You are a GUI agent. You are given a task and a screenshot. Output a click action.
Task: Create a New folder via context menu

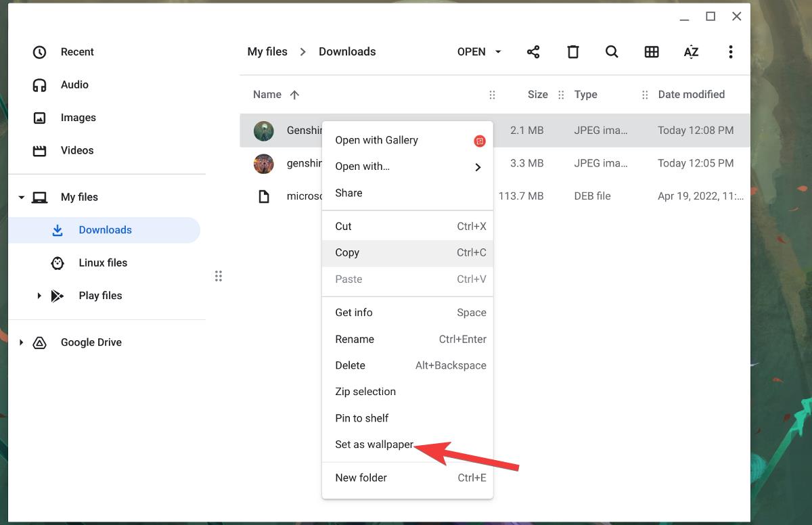click(x=361, y=478)
